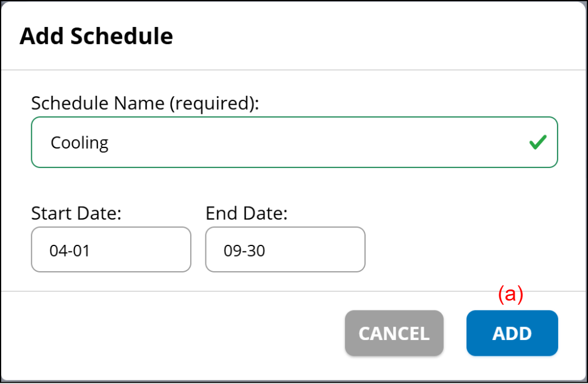Open the Start Date field
Image resolution: width=588 pixels, height=384 pixels.
[x=111, y=250]
